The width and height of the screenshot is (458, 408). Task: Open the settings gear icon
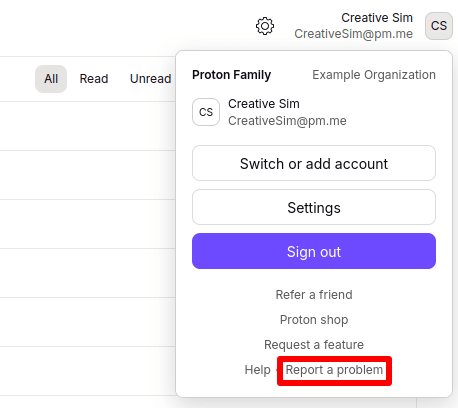coord(265,26)
